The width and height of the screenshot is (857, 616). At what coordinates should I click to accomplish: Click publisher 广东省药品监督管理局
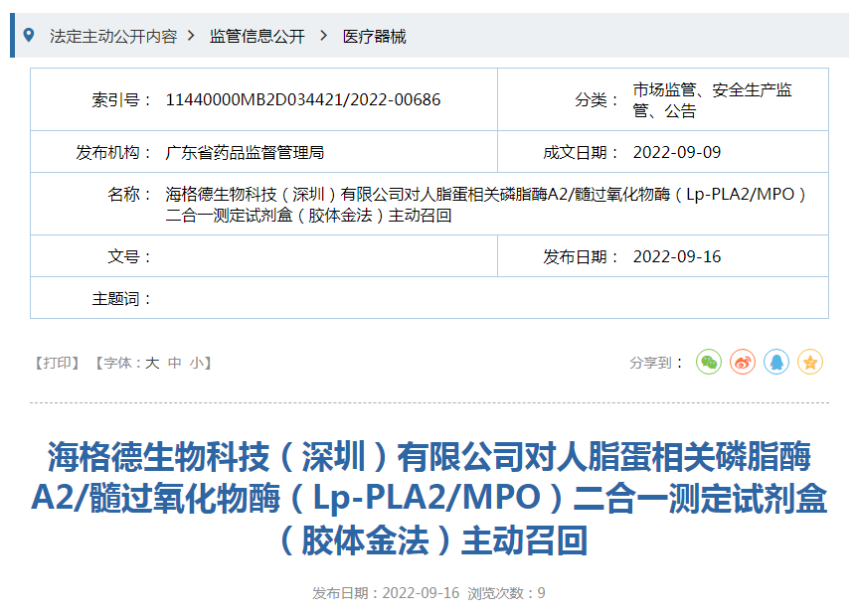tap(245, 152)
